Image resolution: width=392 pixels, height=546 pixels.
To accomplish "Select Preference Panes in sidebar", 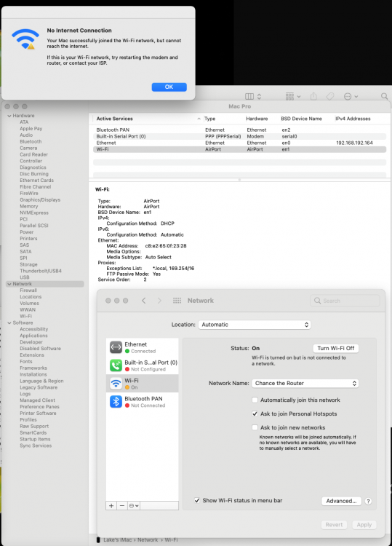I will point(39,407).
